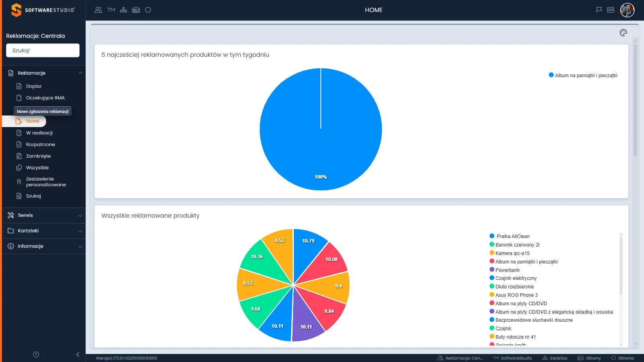Open Rozpatrzone complaints

pos(40,144)
